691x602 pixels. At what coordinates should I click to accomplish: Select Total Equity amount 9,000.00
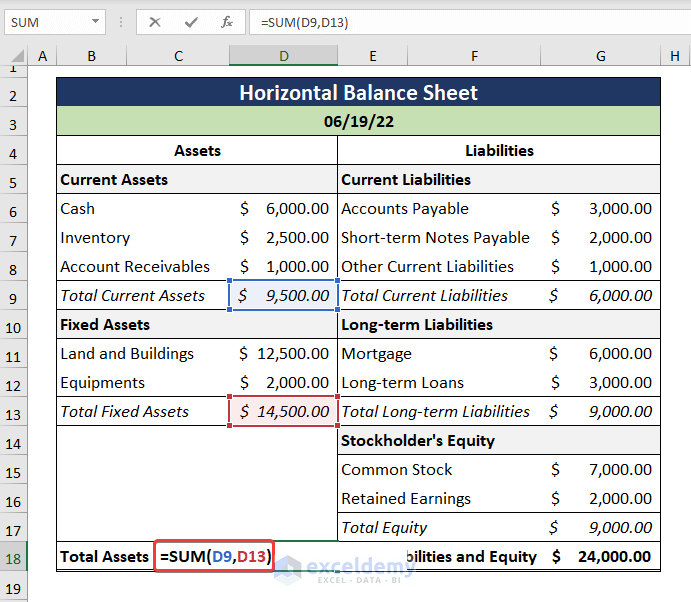coord(601,528)
